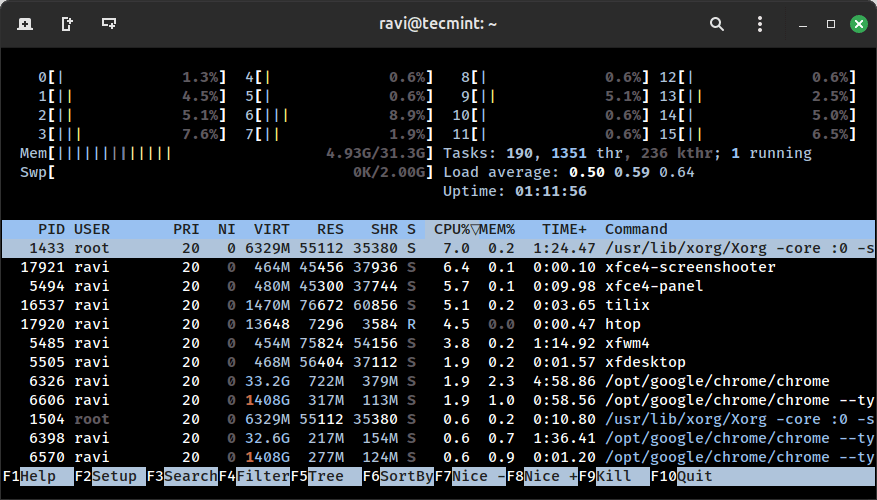Close the window with green X button
Image resolution: width=877 pixels, height=500 pixels.
click(859, 23)
